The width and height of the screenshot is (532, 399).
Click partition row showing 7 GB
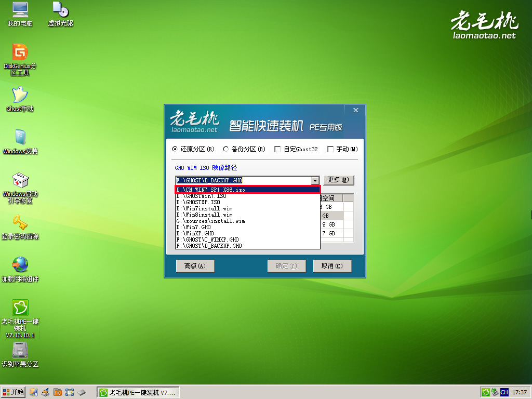coord(337,233)
